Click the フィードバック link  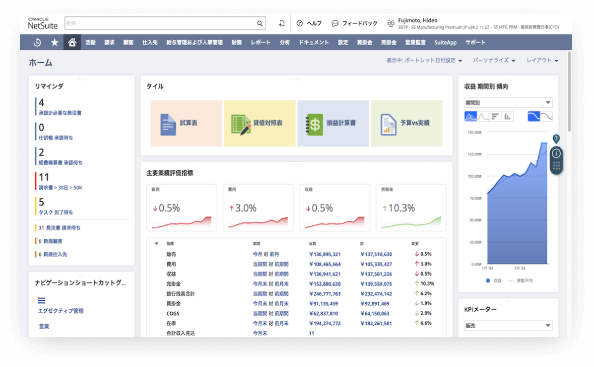click(x=360, y=23)
